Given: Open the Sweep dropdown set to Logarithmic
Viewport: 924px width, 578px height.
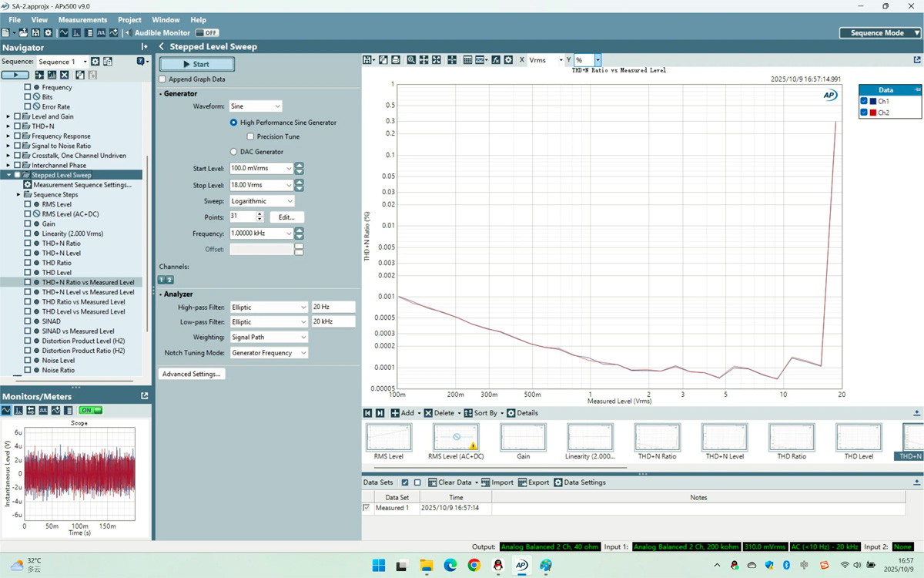Looking at the screenshot, I should tap(260, 200).
